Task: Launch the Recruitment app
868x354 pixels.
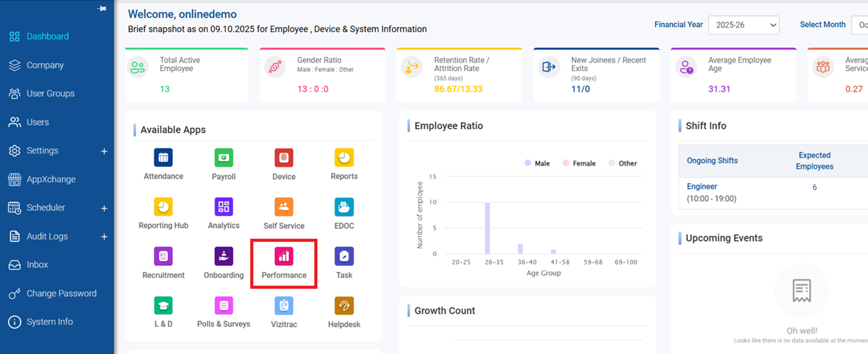Action: [x=164, y=256]
